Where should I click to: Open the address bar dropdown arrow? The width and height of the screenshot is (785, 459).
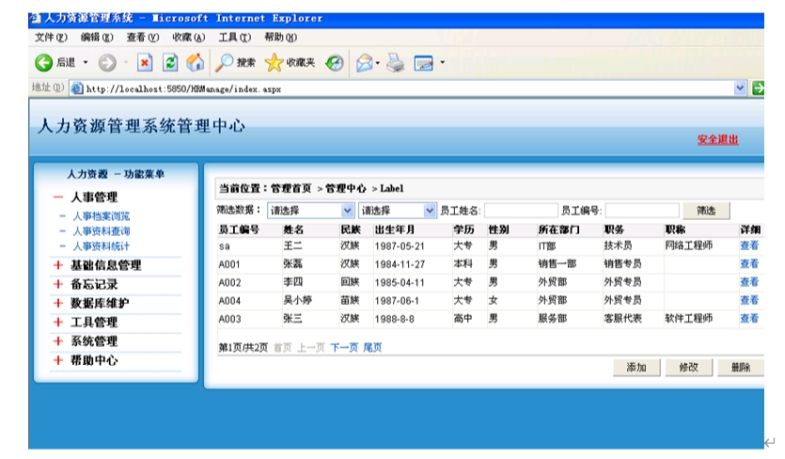pyautogui.click(x=740, y=89)
